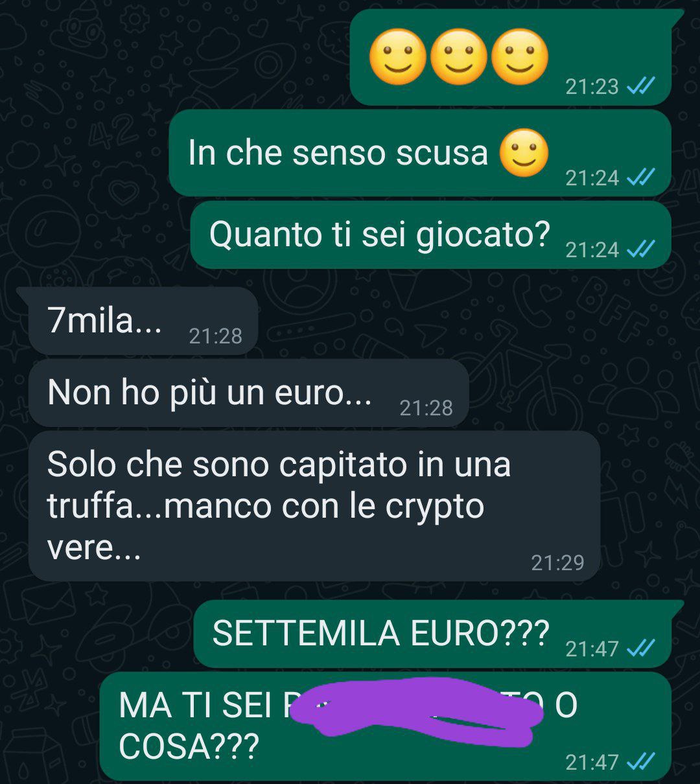
Task: Select the 'In che senso scusa' bubble
Action: [x=420, y=153]
